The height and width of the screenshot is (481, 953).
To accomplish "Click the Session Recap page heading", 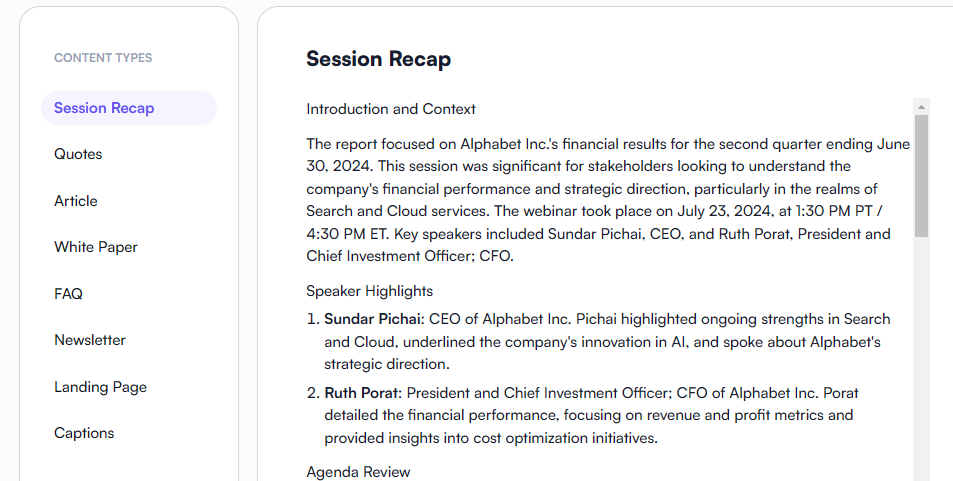I will (x=378, y=59).
